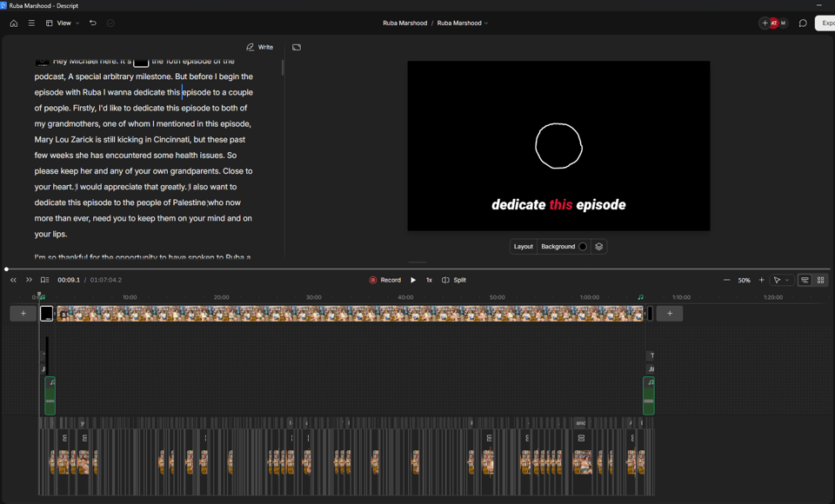Viewport: 835px width, 504px height.
Task: Zoom in the timeline
Action: point(762,280)
